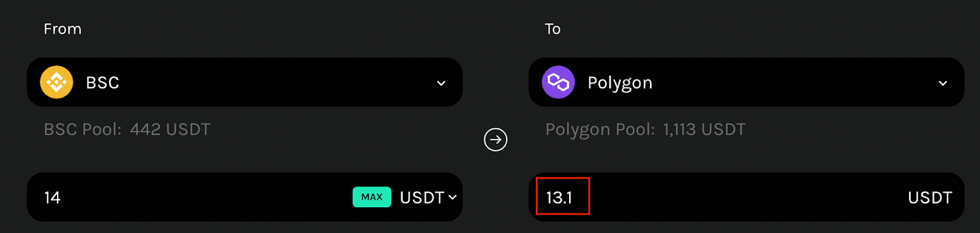
Task: Click the To section label
Action: (552, 29)
